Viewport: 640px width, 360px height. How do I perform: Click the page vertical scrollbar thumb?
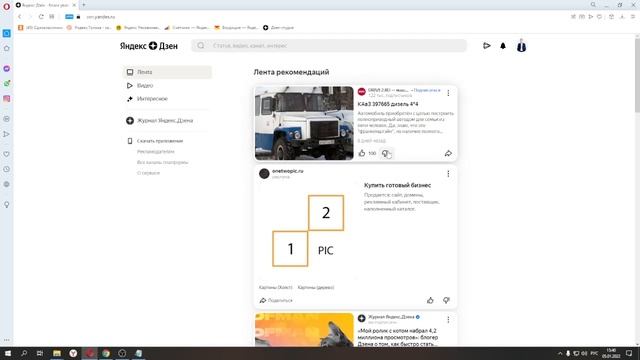point(637,75)
